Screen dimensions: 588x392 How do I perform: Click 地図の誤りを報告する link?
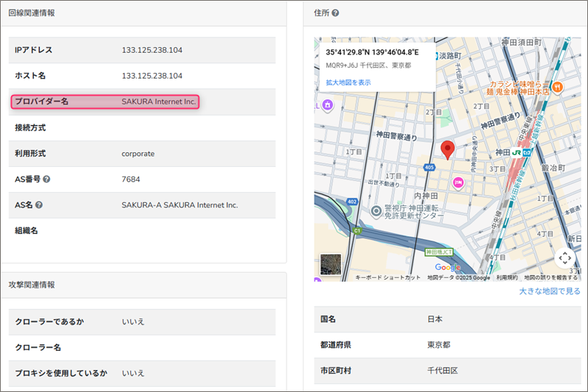coord(551,278)
